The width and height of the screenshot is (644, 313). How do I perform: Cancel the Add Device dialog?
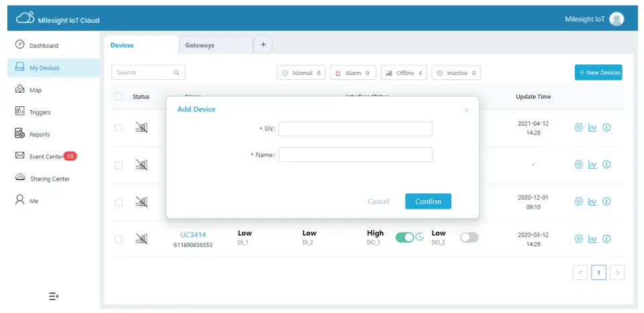point(378,202)
